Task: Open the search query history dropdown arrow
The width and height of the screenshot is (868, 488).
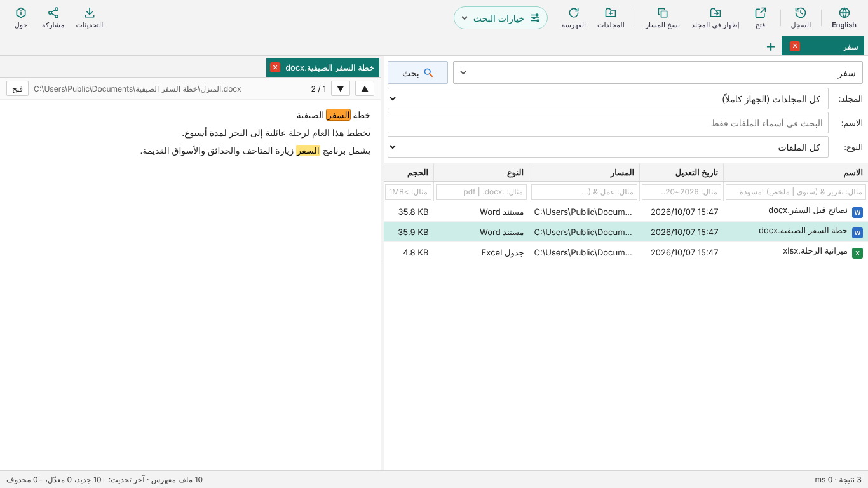Action: pos(463,72)
